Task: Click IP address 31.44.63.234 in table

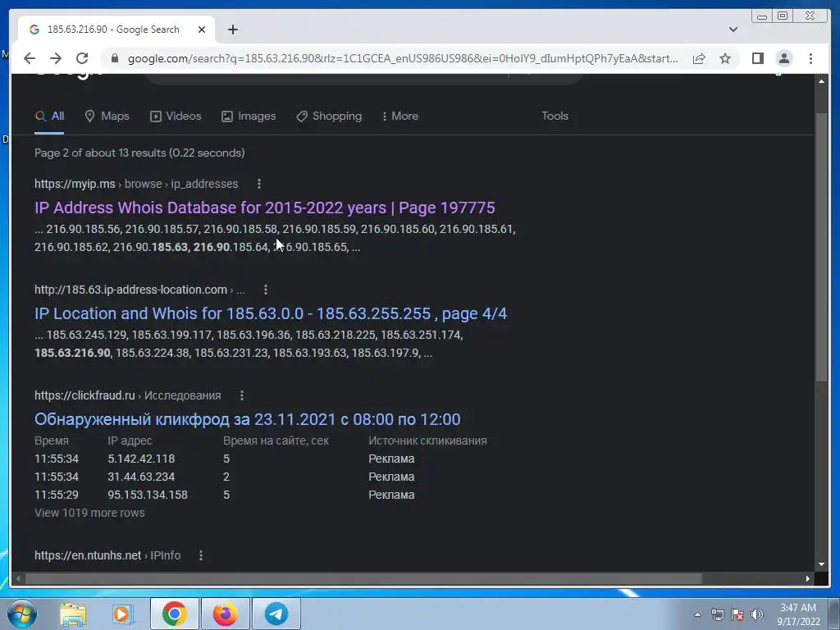Action: pos(141,477)
